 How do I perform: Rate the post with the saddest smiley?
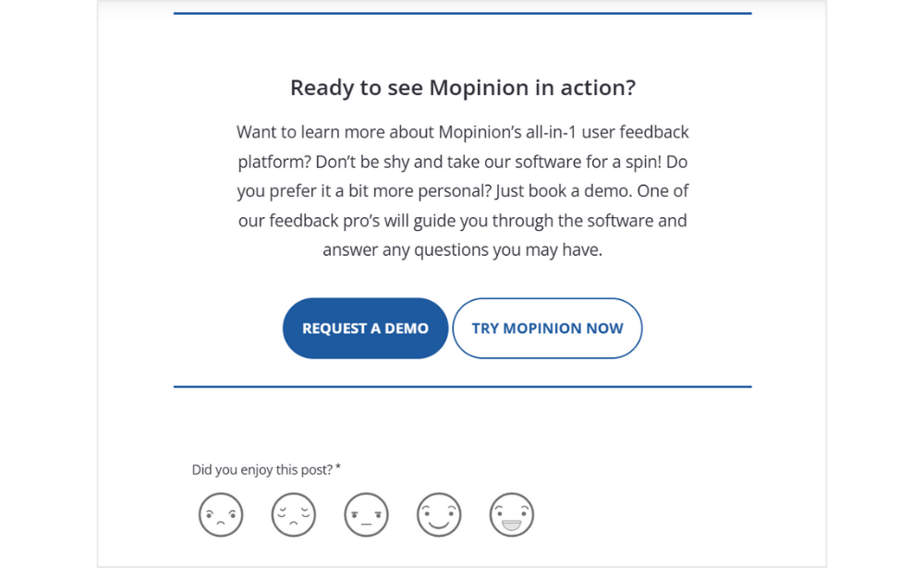tap(220, 514)
